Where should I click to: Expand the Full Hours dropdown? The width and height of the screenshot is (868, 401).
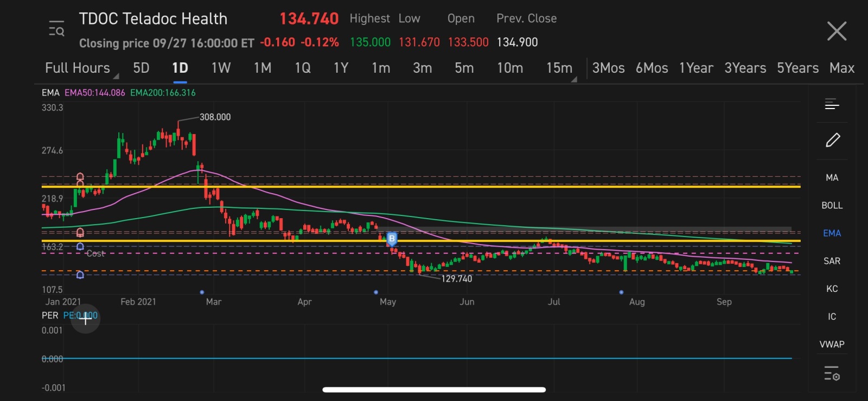point(81,68)
